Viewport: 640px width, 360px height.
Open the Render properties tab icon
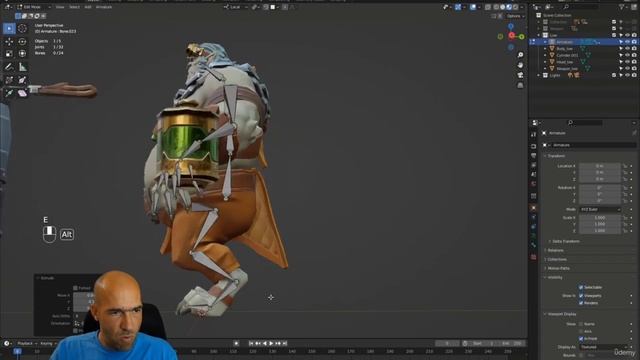[x=533, y=146]
